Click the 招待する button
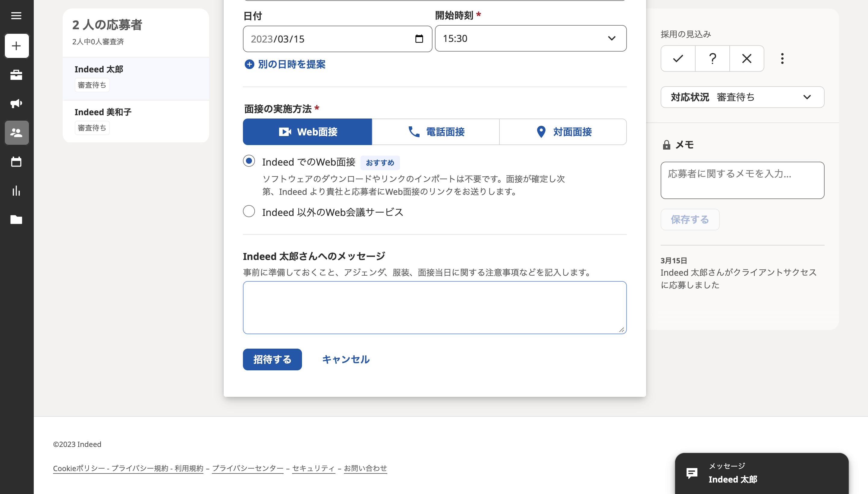The image size is (868, 494). (272, 359)
